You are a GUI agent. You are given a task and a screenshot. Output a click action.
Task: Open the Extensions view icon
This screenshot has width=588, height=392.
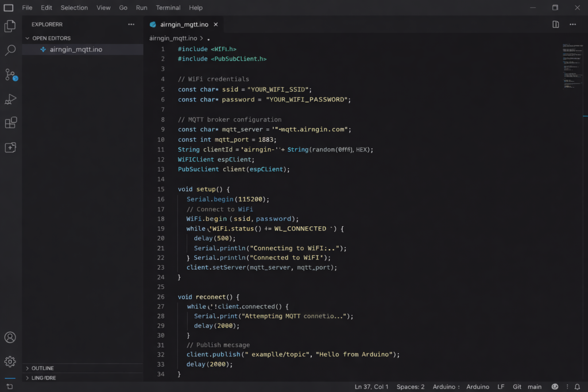[10, 123]
